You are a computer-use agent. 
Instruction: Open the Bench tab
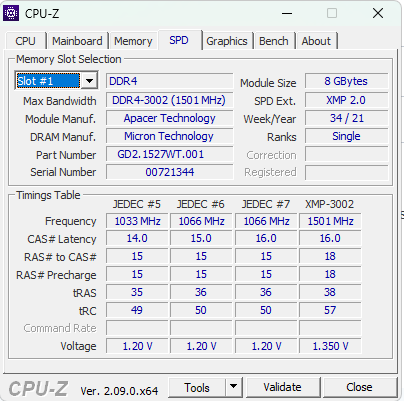[274, 41]
